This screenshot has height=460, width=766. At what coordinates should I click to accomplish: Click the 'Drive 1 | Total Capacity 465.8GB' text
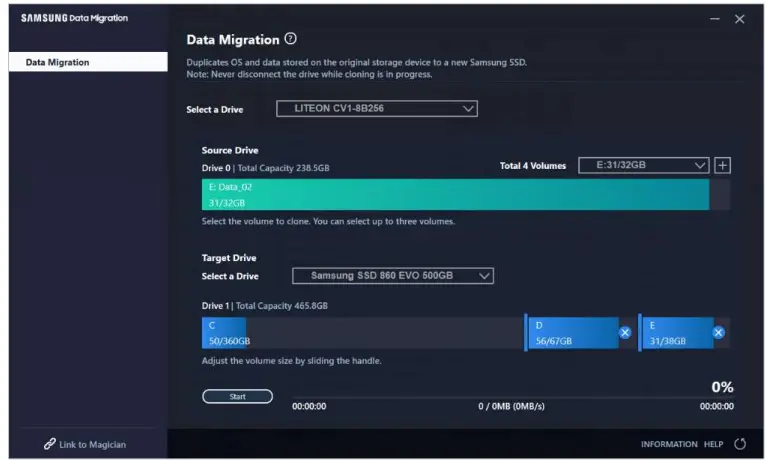coord(264,306)
